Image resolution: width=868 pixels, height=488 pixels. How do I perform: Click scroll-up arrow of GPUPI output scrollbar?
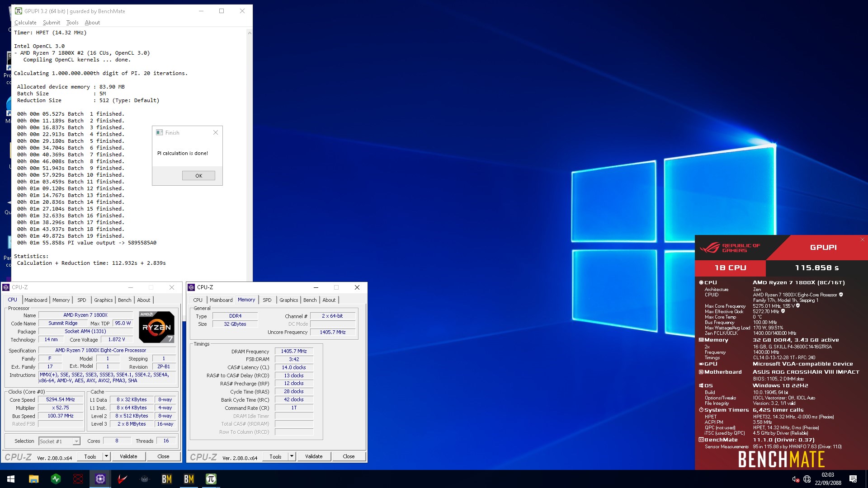click(x=250, y=33)
